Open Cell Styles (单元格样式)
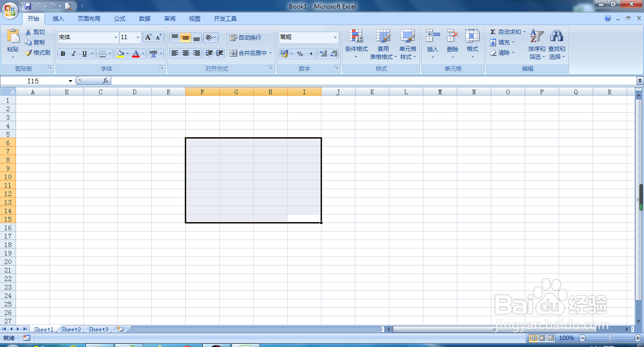 pyautogui.click(x=408, y=43)
